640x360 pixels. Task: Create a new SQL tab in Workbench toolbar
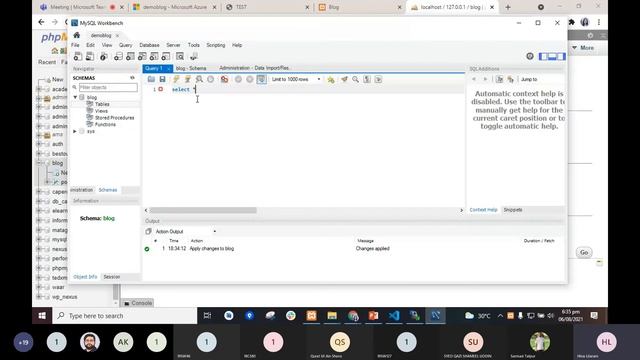coord(78,57)
